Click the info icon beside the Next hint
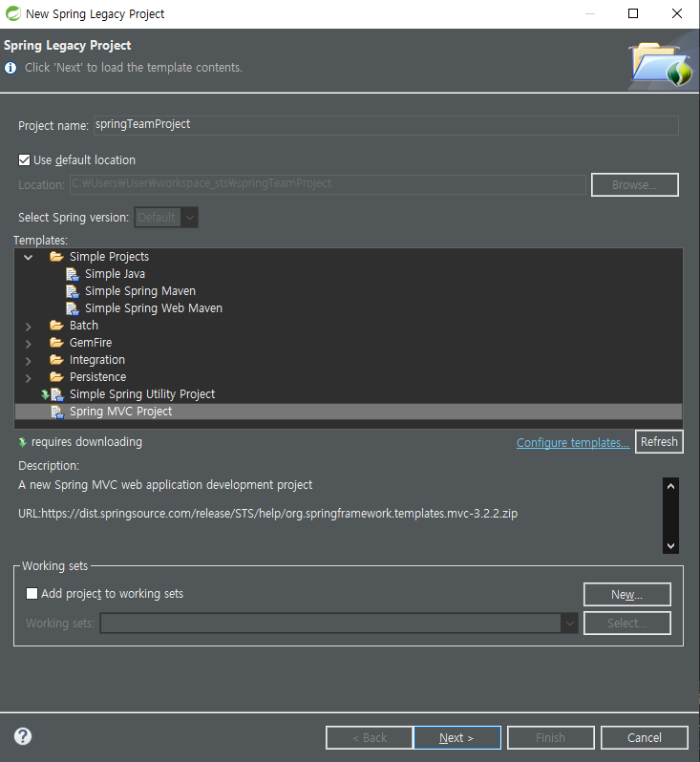 11,68
